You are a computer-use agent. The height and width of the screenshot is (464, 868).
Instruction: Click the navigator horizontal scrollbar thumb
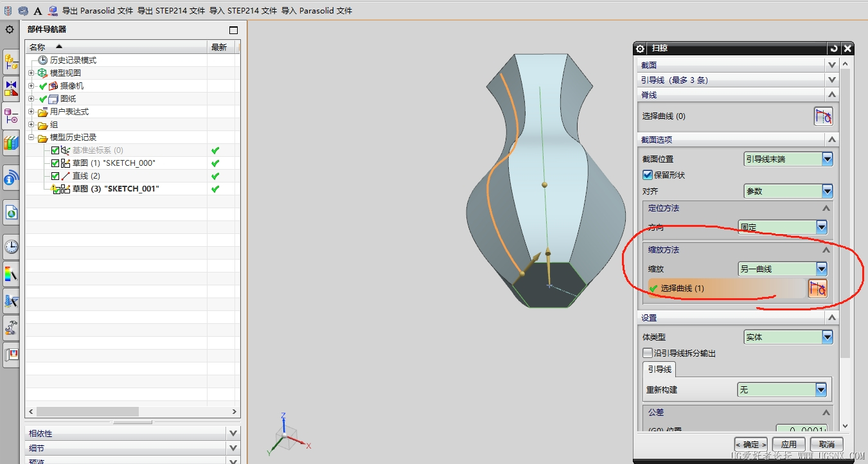pos(87,411)
